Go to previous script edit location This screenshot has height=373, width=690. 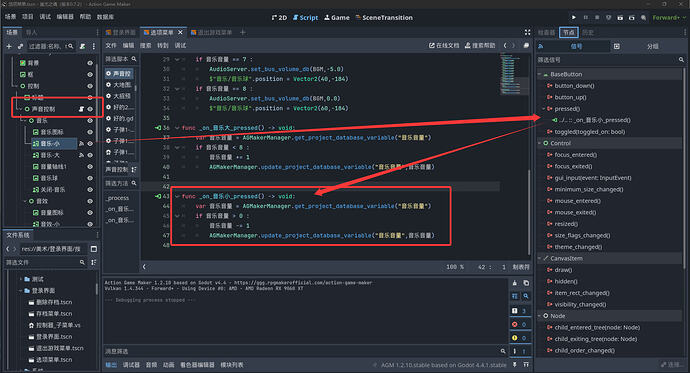[505, 45]
